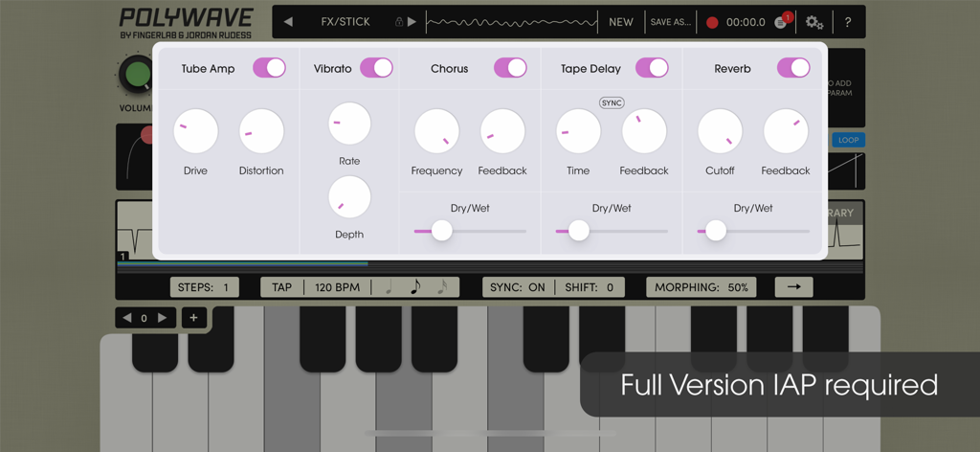This screenshot has width=980, height=452.
Task: Select the eighth note division
Action: (x=415, y=287)
